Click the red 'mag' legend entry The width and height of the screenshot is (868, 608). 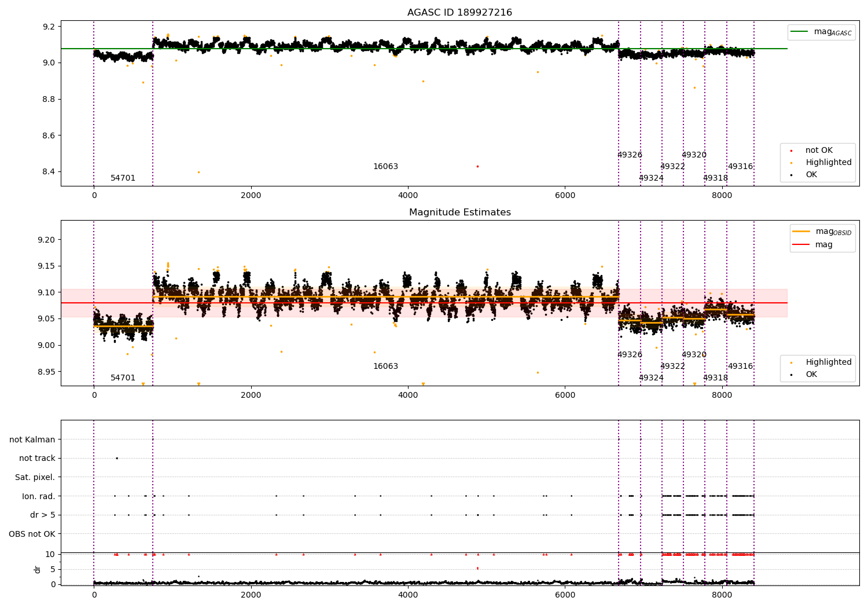coord(813,244)
